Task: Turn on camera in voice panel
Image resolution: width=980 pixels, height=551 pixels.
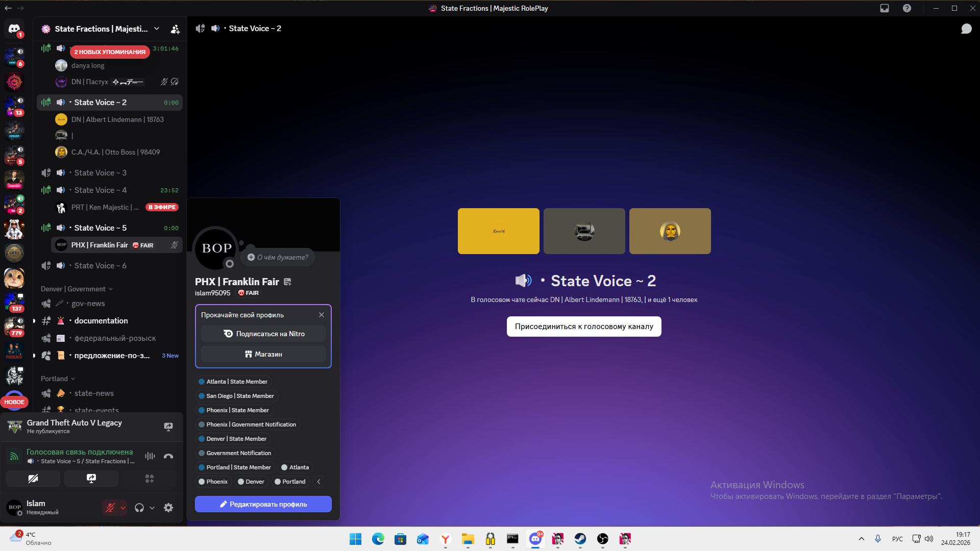Action: 33,479
